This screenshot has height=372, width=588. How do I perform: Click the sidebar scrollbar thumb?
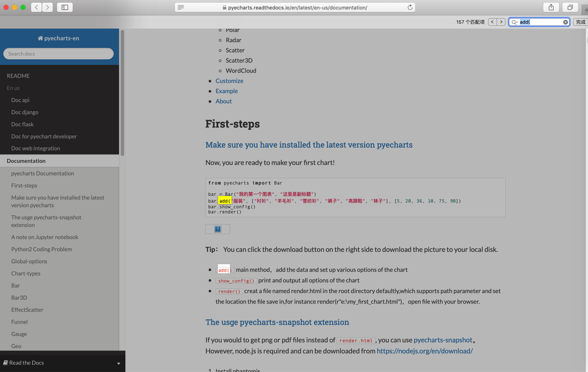pos(122,93)
